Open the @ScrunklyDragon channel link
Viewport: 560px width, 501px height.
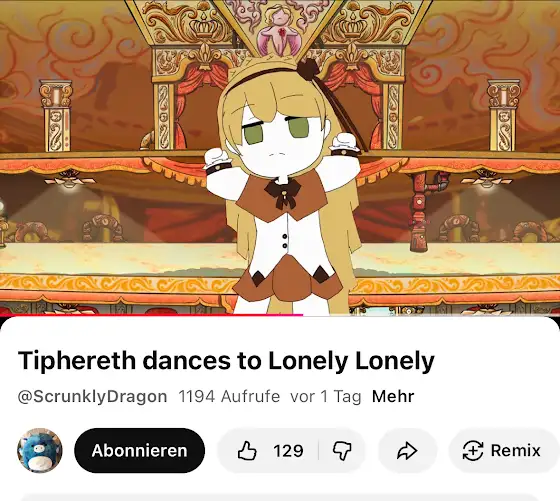(92, 396)
